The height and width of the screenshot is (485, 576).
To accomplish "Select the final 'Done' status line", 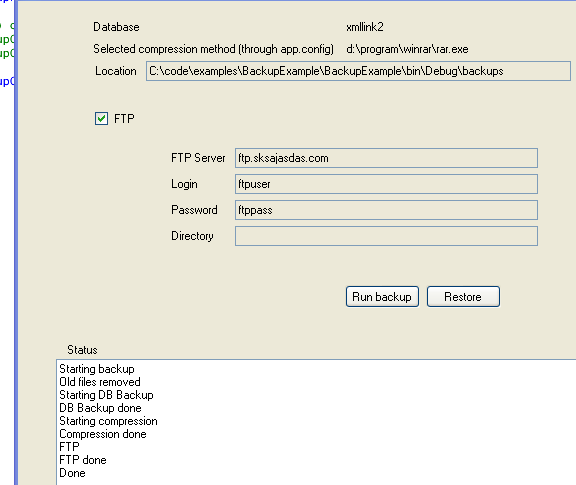I will pyautogui.click(x=72, y=473).
